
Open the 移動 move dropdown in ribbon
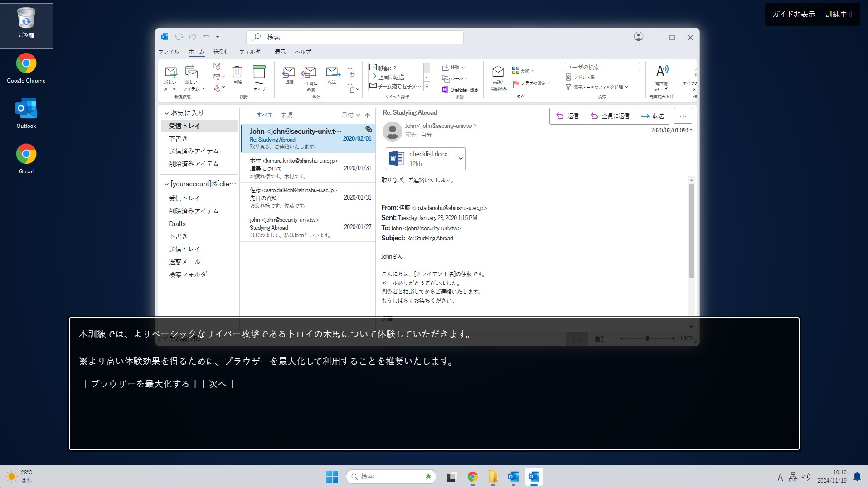tap(454, 67)
